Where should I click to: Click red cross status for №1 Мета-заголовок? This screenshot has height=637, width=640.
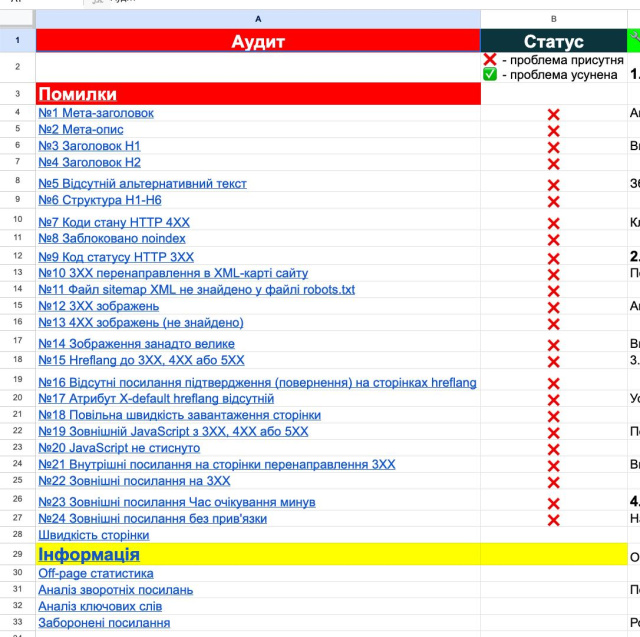pos(553,115)
